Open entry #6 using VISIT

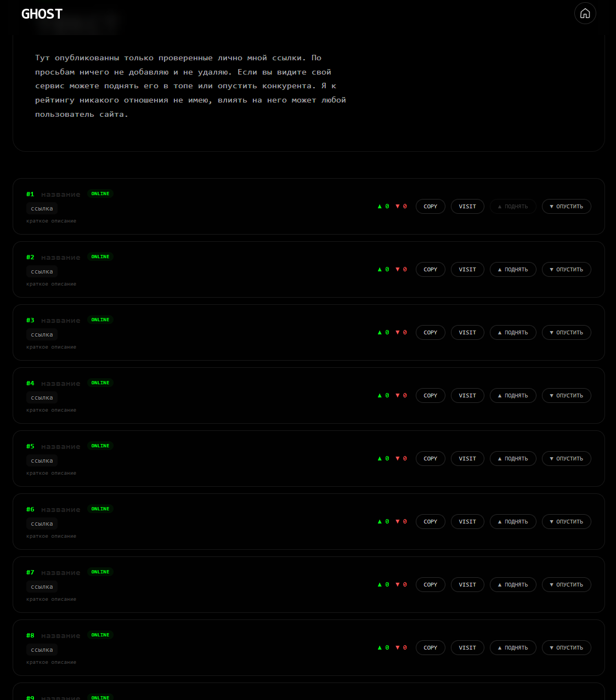(467, 522)
